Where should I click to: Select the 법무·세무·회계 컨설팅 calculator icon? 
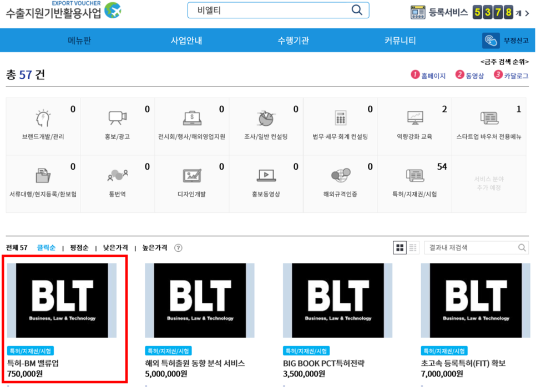point(340,118)
